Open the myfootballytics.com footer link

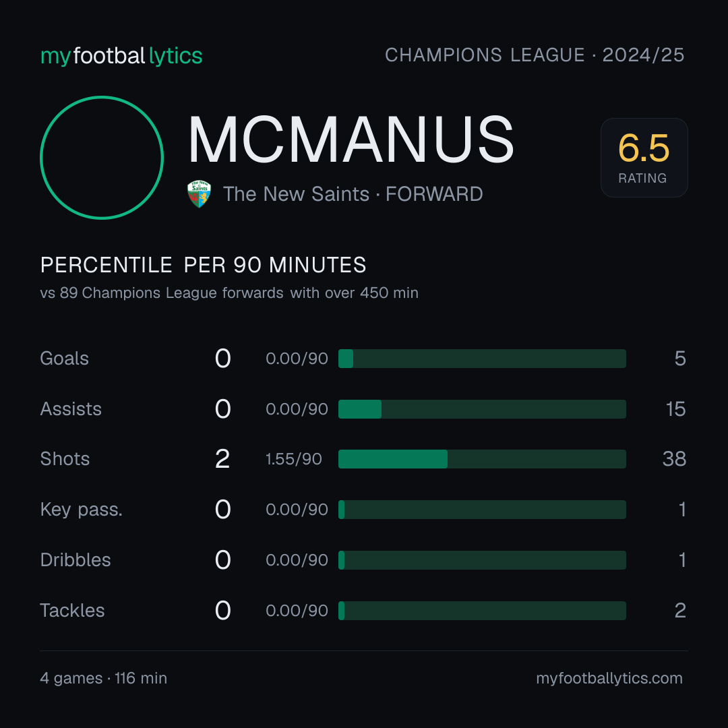(x=609, y=678)
